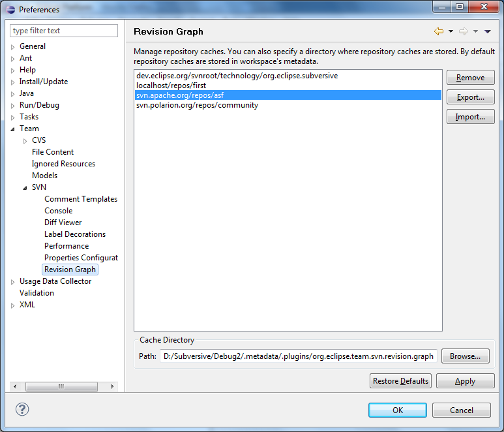The width and height of the screenshot is (504, 432).
Task: Collapse the Team tree node
Action: click(x=13, y=129)
